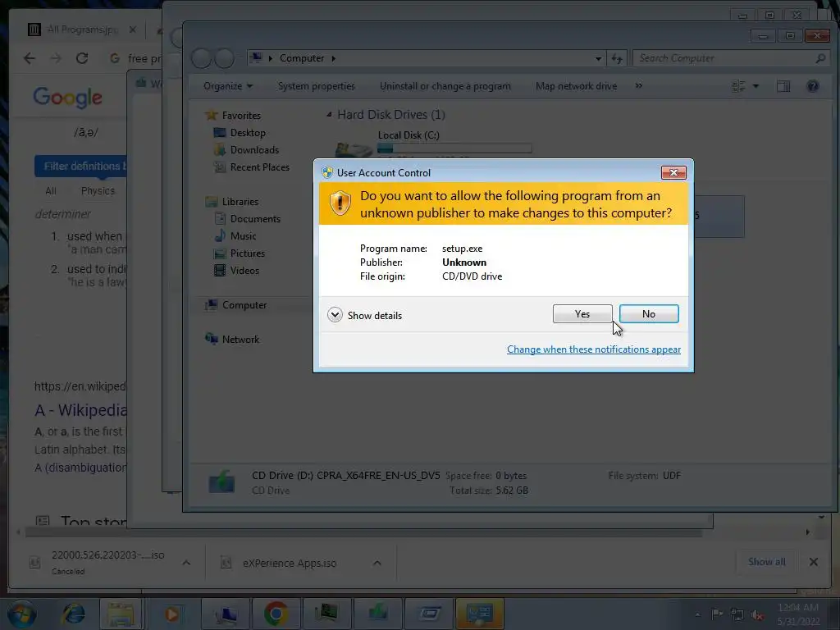Select Network in the navigation pane
This screenshot has width=840, height=630.
click(240, 339)
